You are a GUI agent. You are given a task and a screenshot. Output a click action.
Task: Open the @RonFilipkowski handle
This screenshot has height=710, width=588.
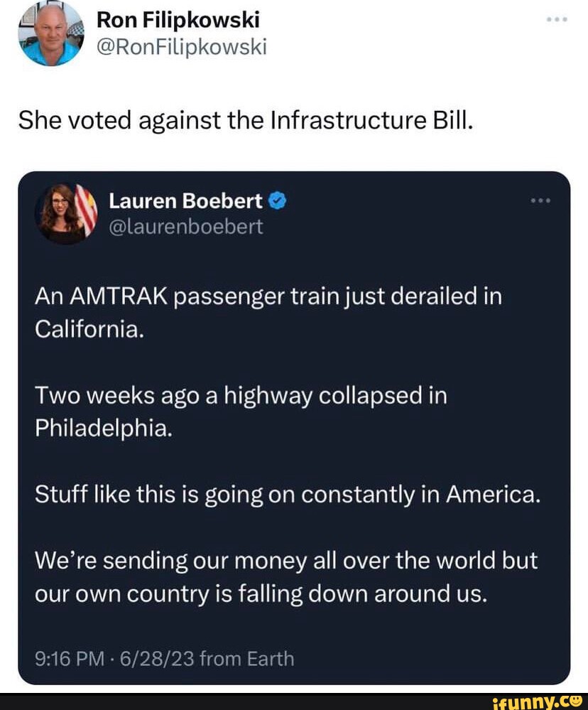tap(180, 48)
